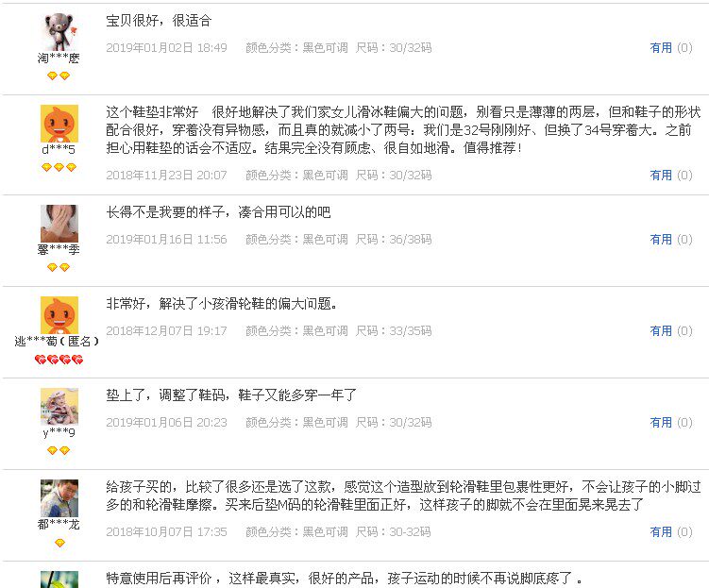Click the avatar of user 都***龙
The image size is (709, 588).
[59, 498]
